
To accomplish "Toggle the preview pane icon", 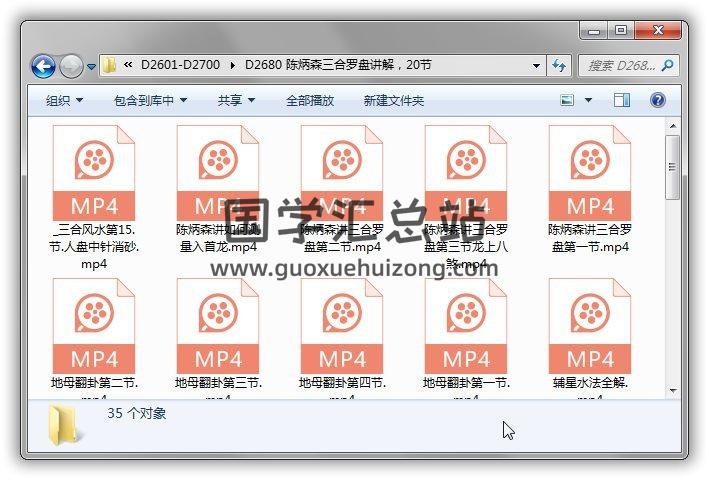I will click(622, 100).
